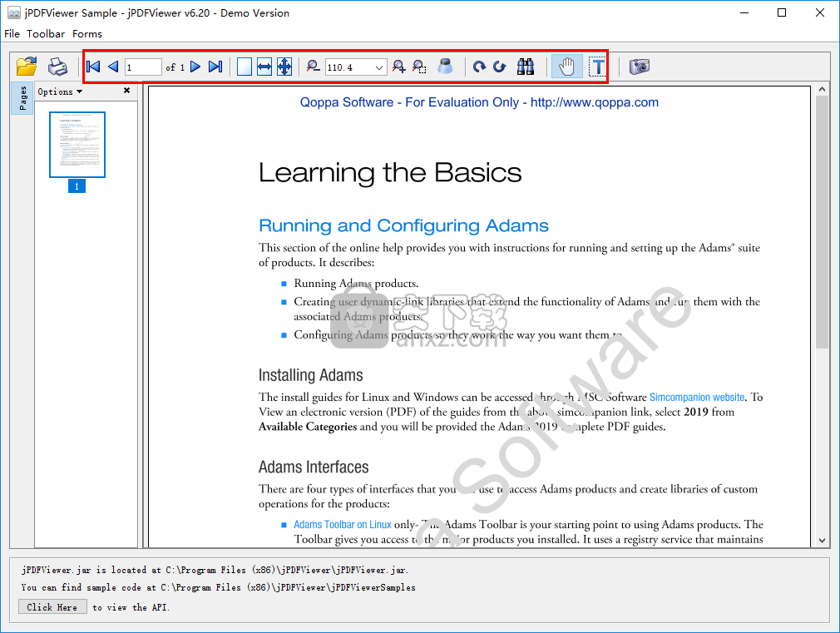Print the document using the printer icon

tap(57, 67)
